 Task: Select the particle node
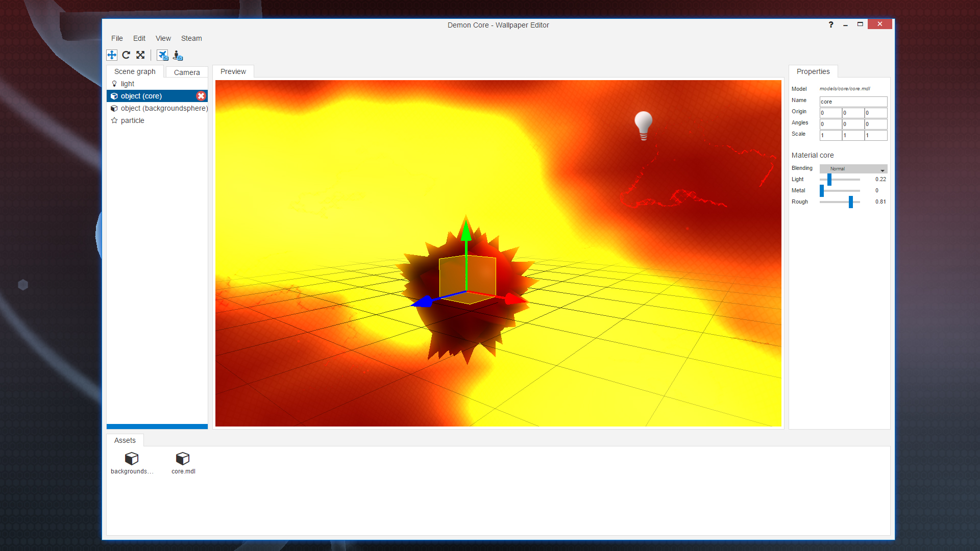(x=157, y=120)
